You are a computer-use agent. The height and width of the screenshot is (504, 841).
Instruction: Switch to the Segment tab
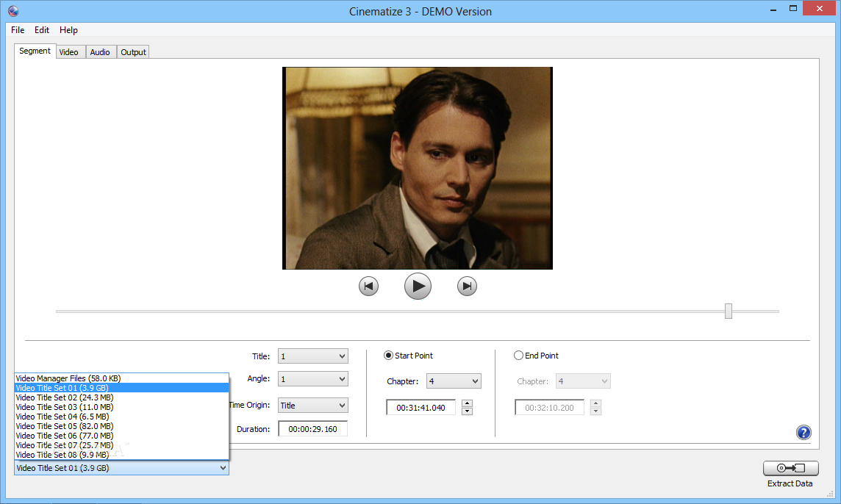(x=35, y=51)
